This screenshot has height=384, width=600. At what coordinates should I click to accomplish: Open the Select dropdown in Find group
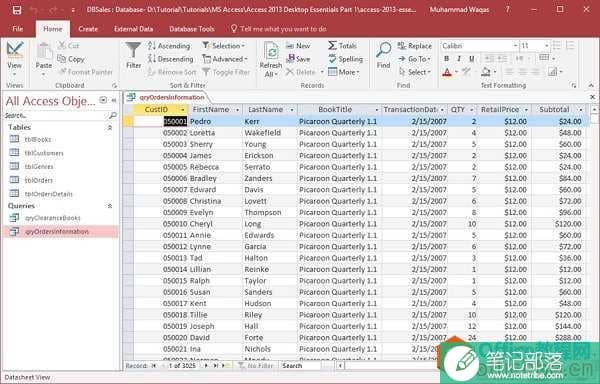414,72
